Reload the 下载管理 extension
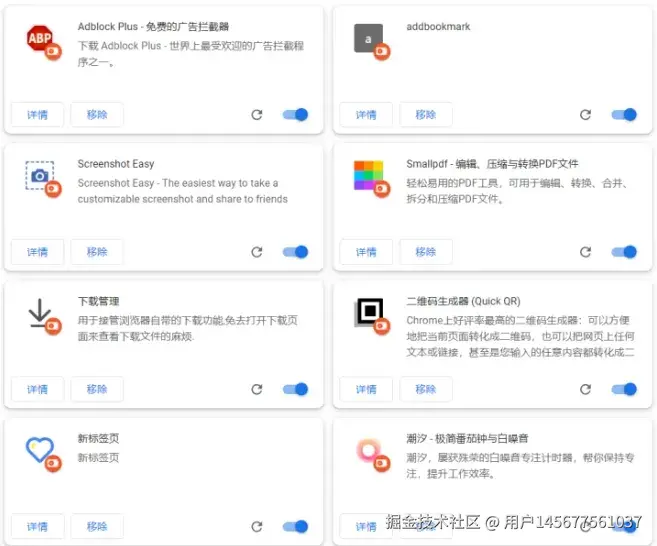 pyautogui.click(x=257, y=389)
